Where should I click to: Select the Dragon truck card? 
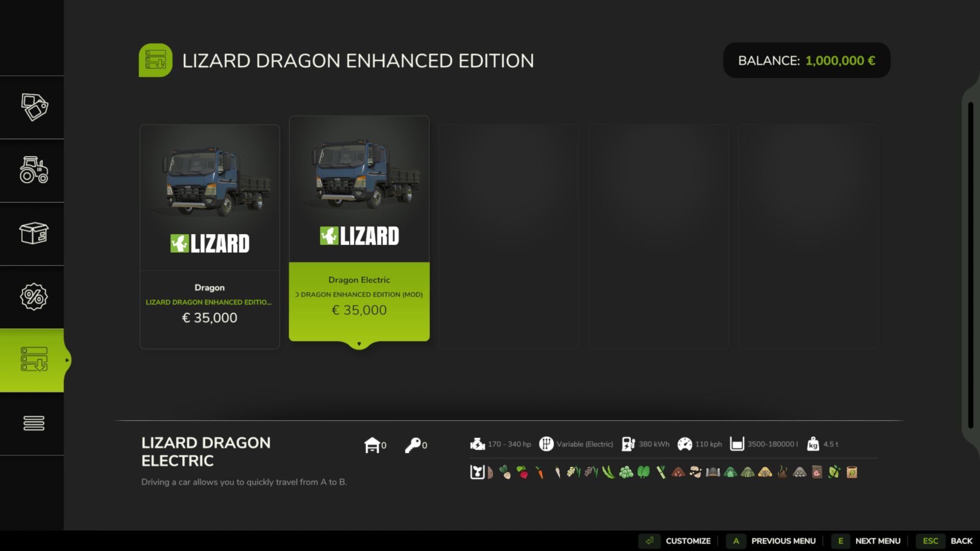tap(209, 236)
